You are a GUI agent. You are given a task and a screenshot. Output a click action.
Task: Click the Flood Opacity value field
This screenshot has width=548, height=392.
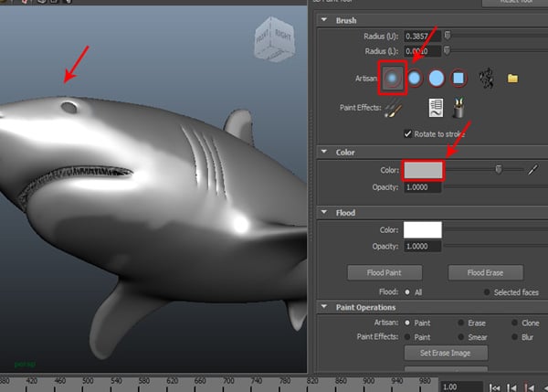pos(422,246)
